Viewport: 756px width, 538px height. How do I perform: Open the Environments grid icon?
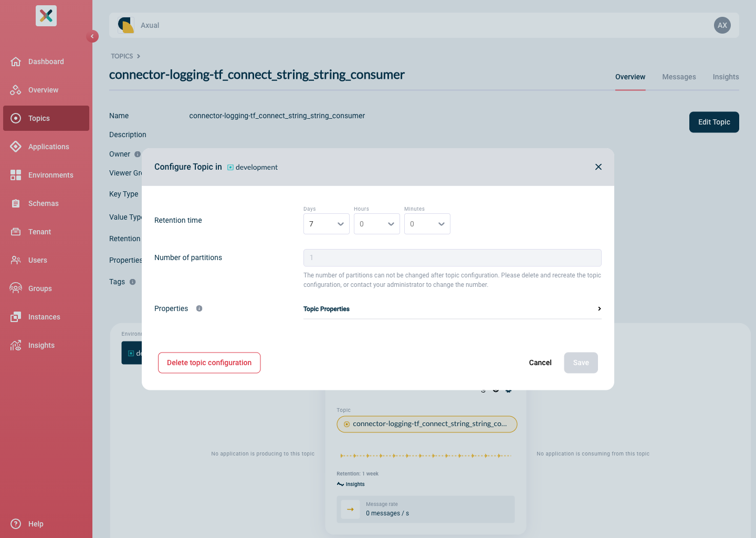coord(16,175)
